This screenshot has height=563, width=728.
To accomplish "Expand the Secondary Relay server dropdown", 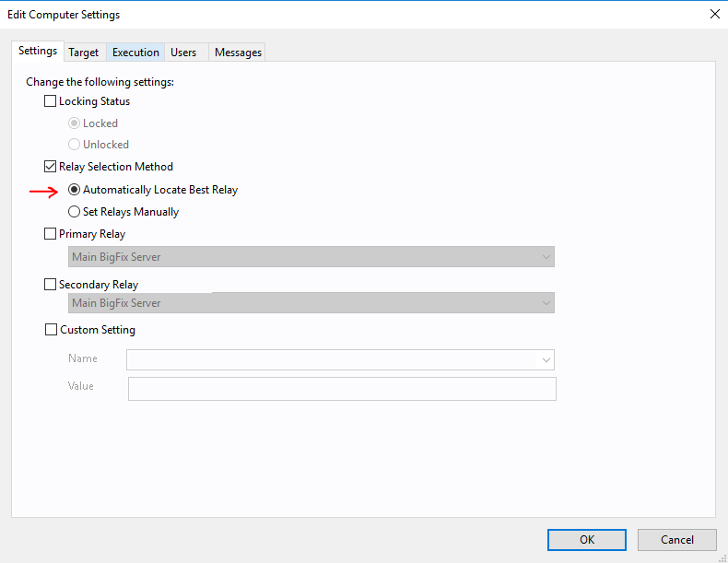I will point(311,302).
